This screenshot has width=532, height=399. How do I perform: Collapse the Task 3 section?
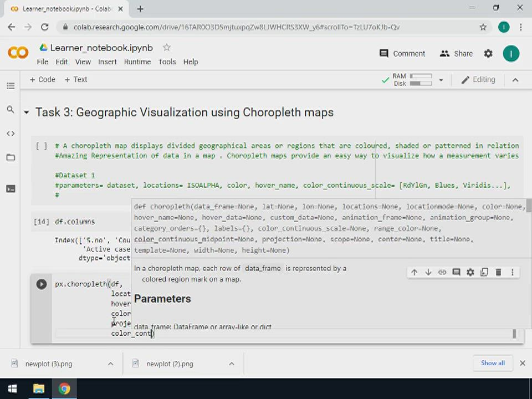27,112
